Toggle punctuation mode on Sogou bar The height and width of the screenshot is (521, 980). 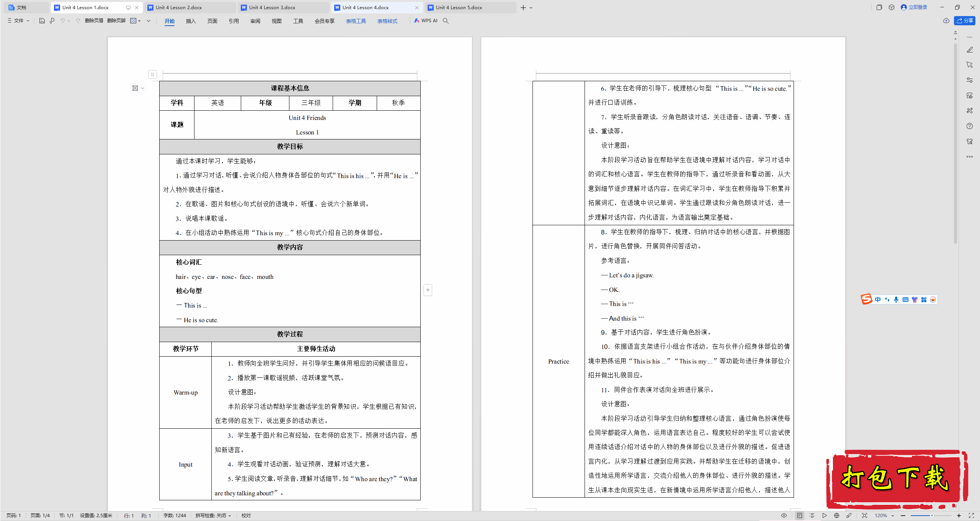[887, 300]
